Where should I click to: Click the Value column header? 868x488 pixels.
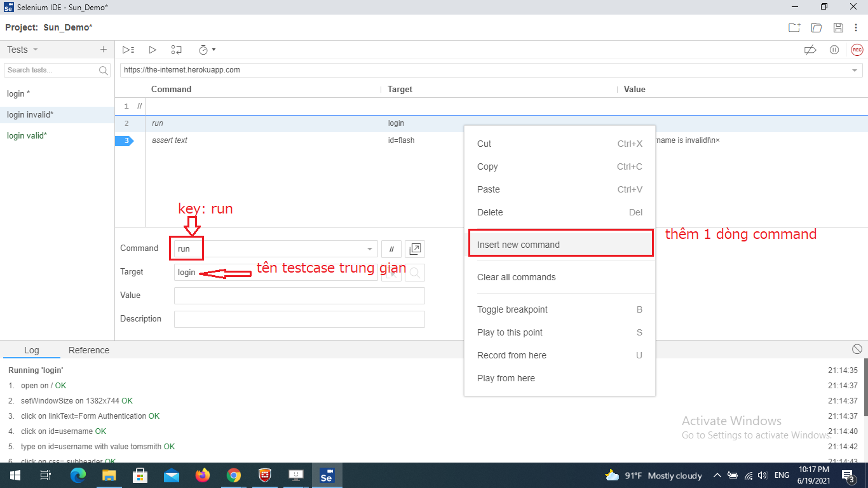pyautogui.click(x=635, y=90)
